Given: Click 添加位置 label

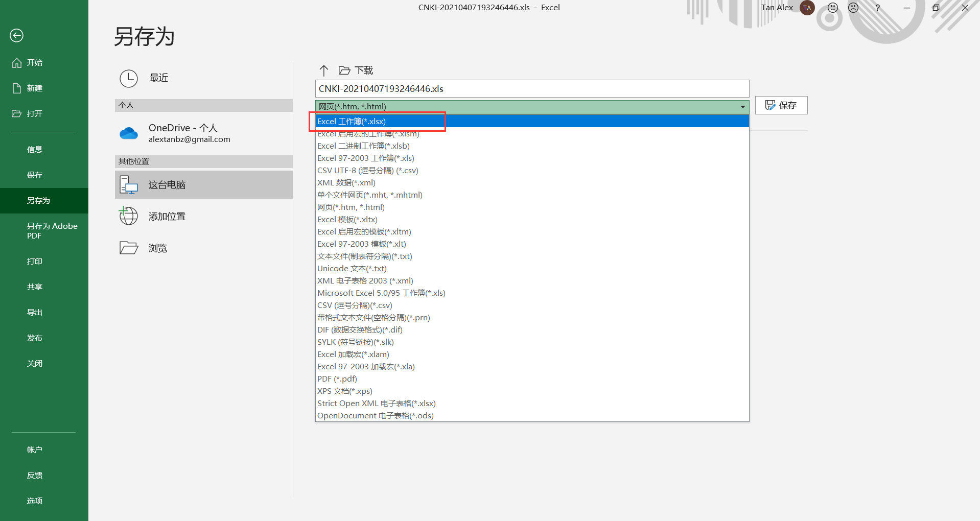Looking at the screenshot, I should tap(167, 217).
